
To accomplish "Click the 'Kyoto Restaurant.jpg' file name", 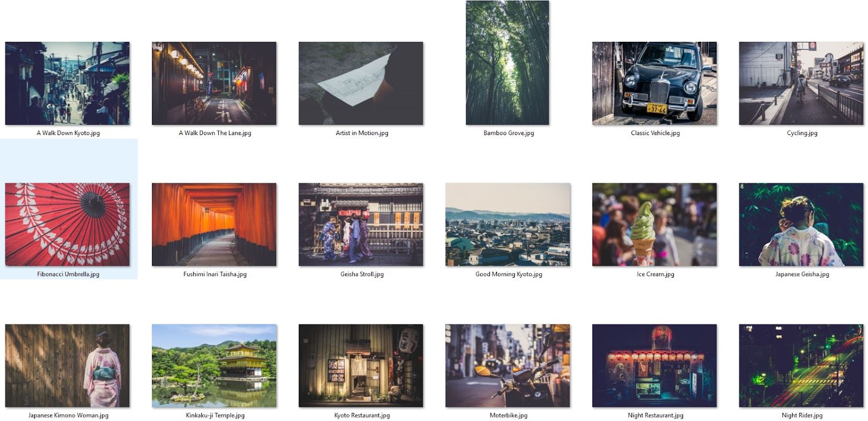I will click(362, 415).
